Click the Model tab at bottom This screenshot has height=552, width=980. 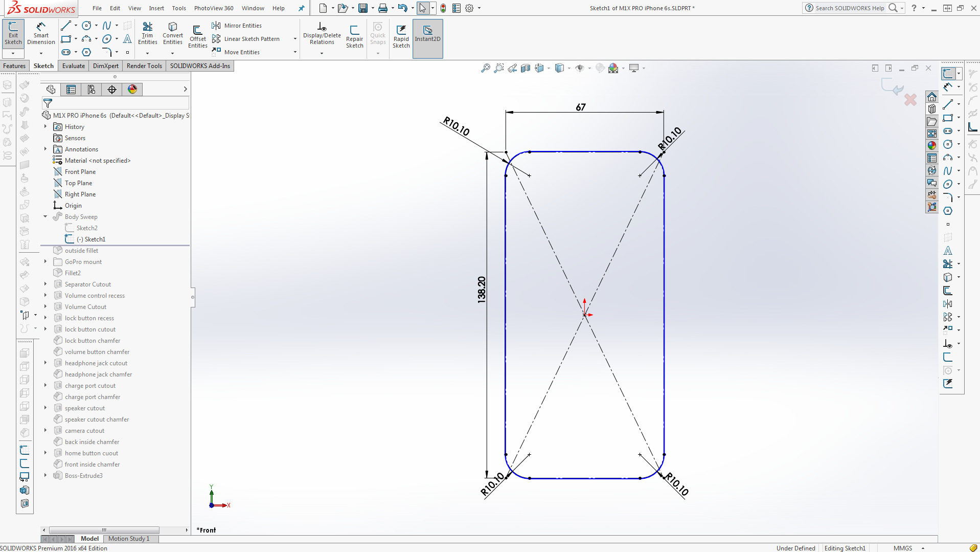coord(89,539)
